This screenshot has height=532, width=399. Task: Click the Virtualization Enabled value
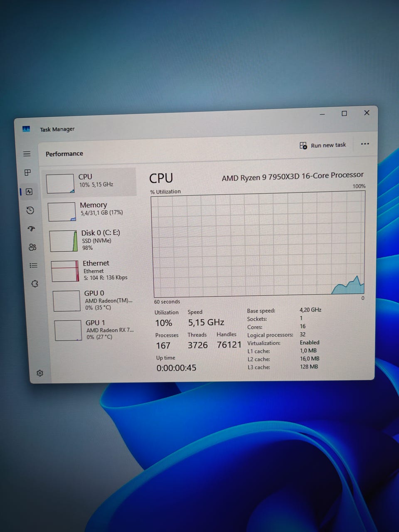(x=310, y=342)
